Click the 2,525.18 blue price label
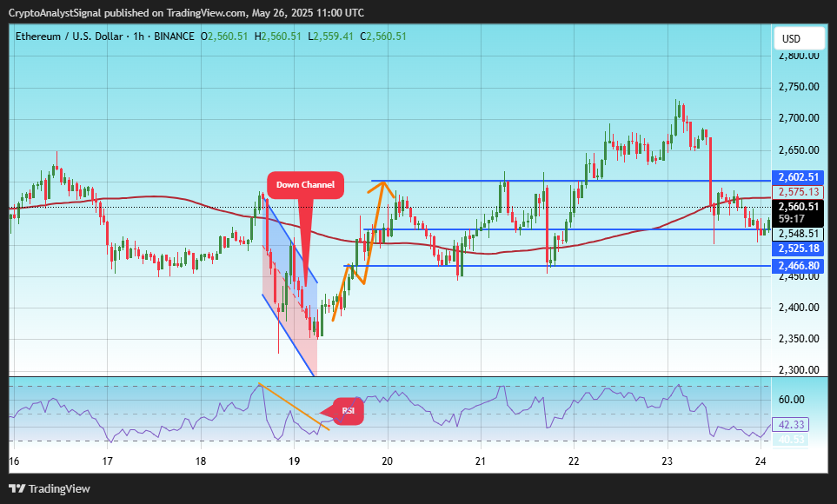This screenshot has width=837, height=504. pos(798,249)
